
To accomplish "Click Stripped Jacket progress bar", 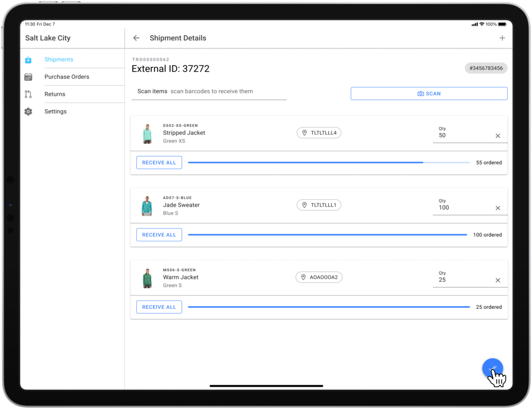I will click(x=329, y=162).
